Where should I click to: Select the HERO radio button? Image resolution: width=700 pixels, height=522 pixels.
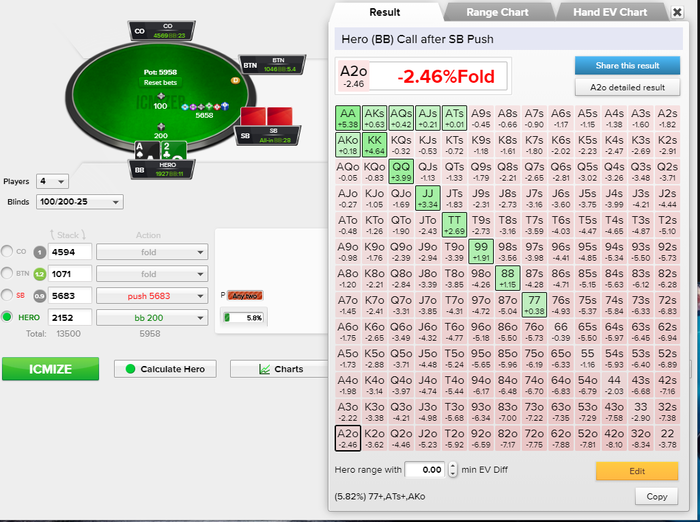(7, 317)
